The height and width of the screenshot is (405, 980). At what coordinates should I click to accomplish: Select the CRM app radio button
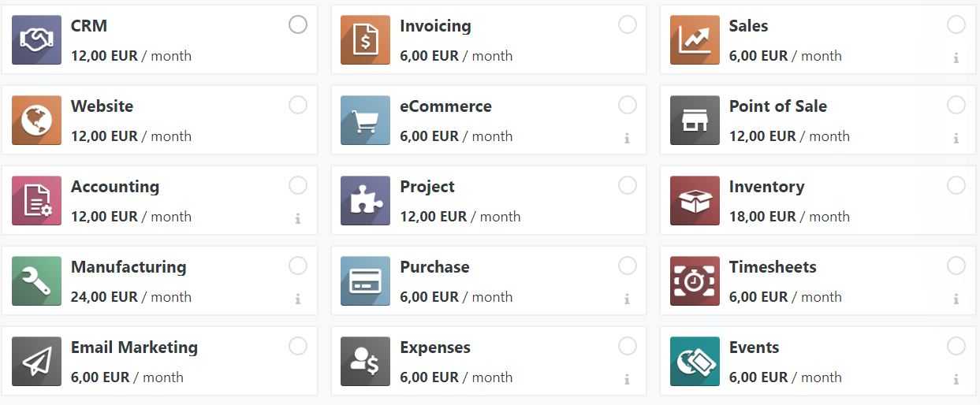click(298, 24)
